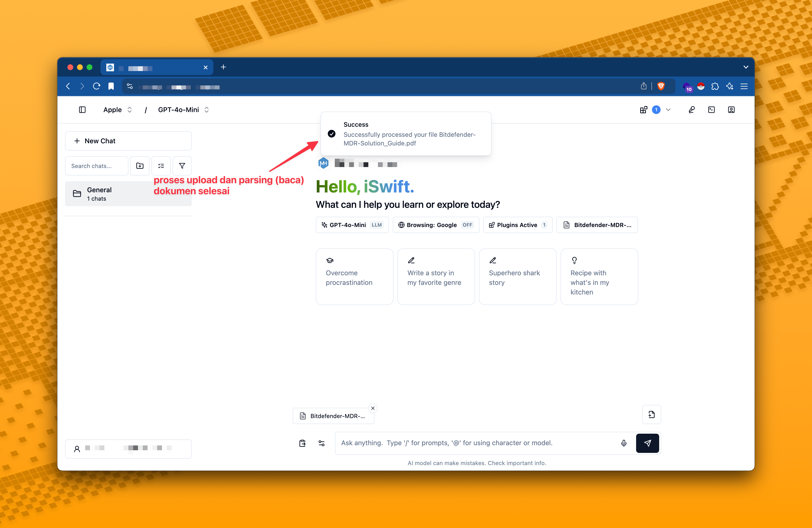Open the GPT-4o-Mini model selector
812x528 pixels.
184,109
